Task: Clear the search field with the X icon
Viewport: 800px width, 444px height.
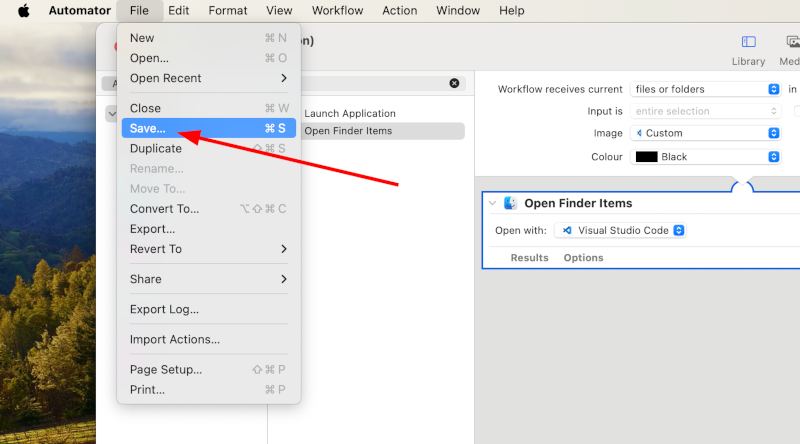Action: coord(454,84)
